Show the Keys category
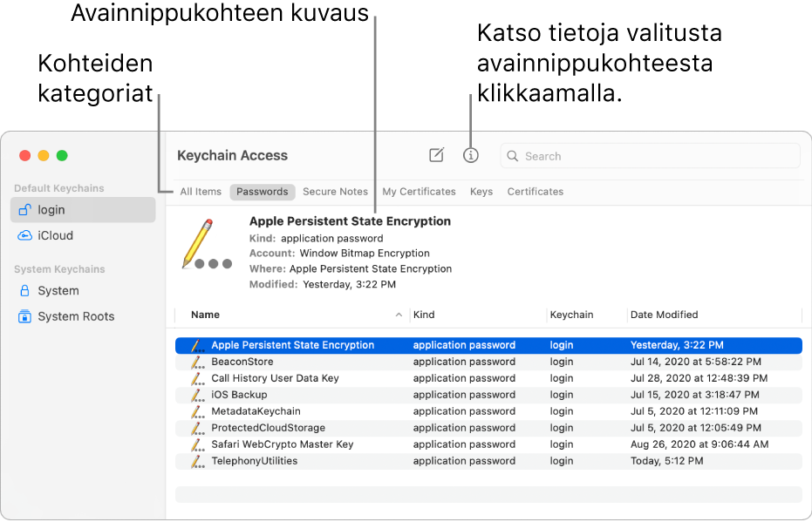Viewport: 812px width, 522px height. point(481,192)
